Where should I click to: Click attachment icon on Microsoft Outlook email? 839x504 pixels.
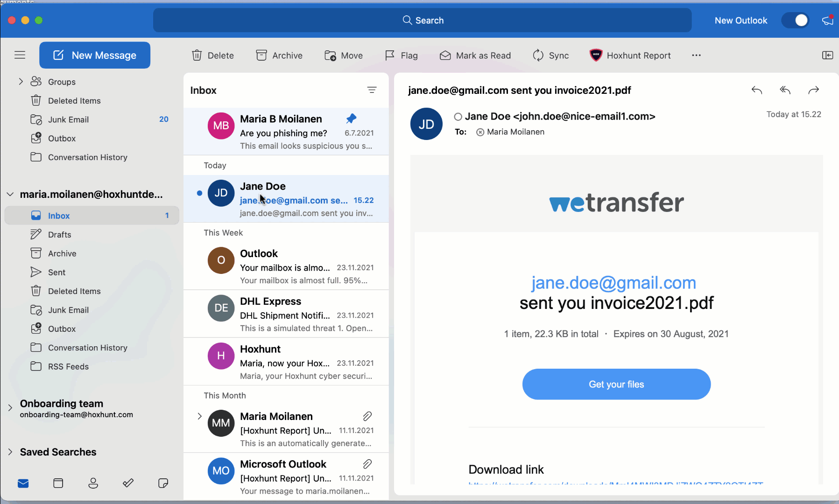tap(367, 464)
